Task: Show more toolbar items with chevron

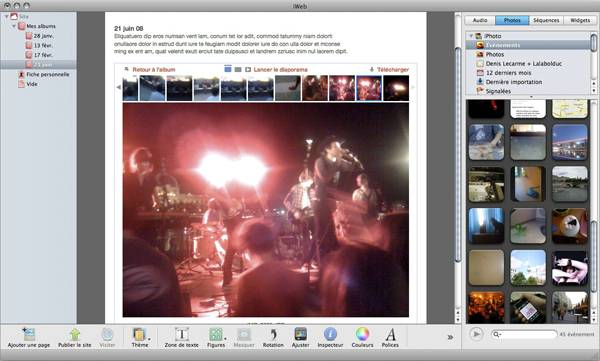Action: 450,337
